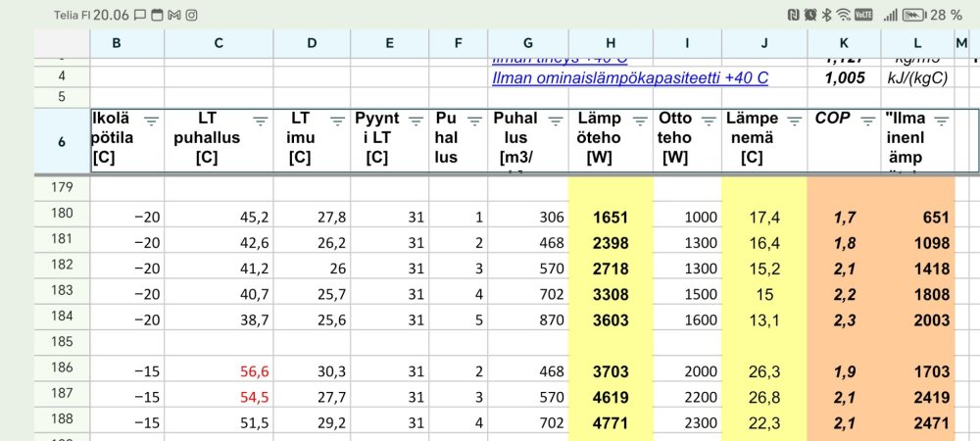Tap the Bluetooth icon in status bar
This screenshot has width=980, height=441.
(826, 15)
